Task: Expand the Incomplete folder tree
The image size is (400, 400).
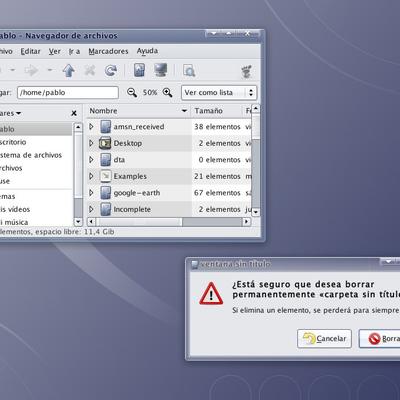Action: coord(91,209)
